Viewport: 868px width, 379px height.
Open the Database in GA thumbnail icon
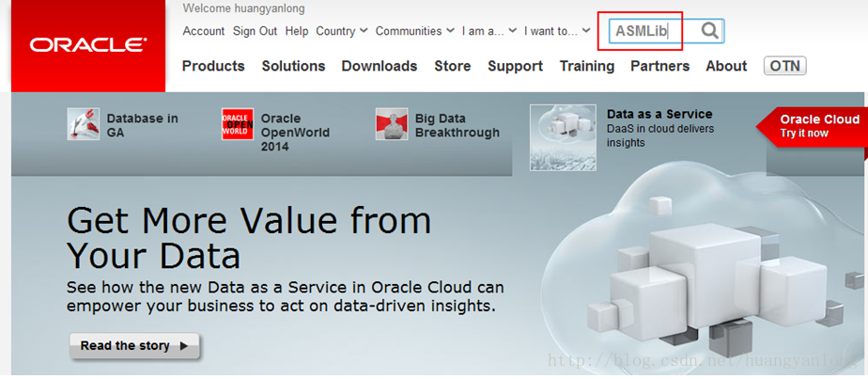coord(84,124)
